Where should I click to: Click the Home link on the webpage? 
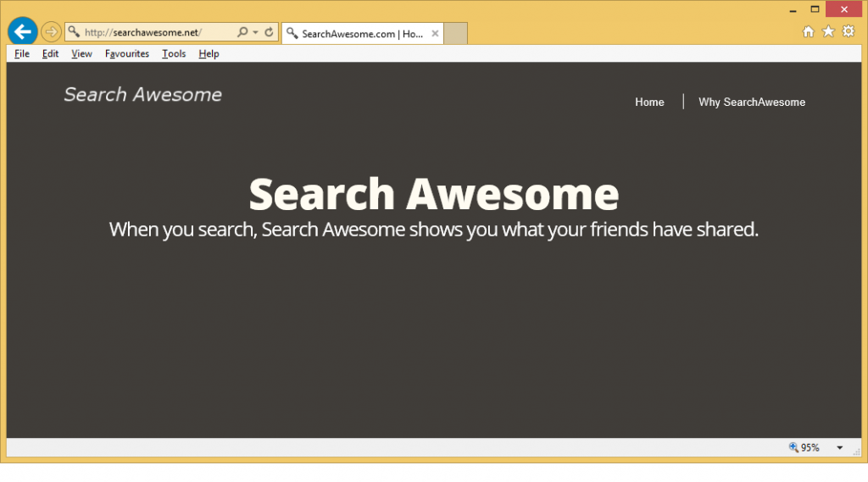[x=649, y=102]
